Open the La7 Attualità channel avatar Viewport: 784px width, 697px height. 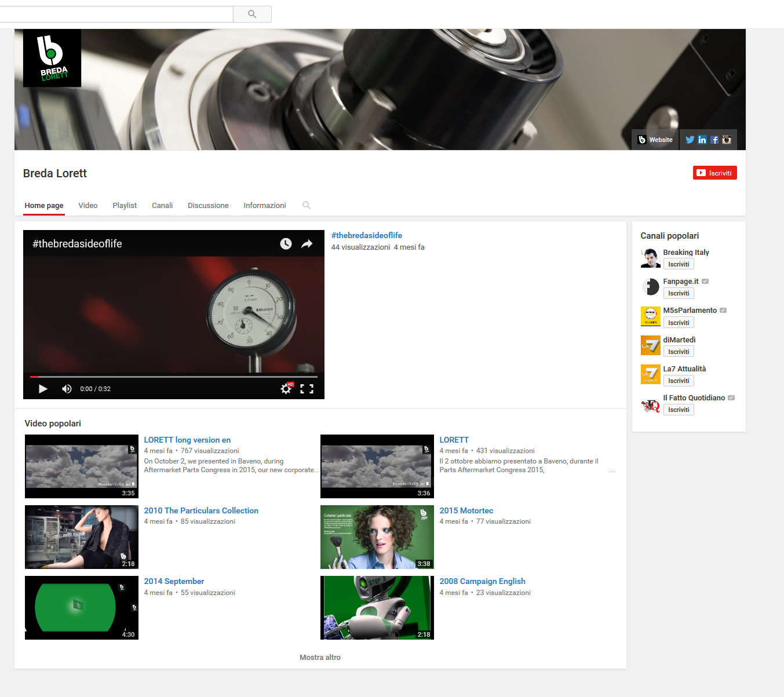650,374
